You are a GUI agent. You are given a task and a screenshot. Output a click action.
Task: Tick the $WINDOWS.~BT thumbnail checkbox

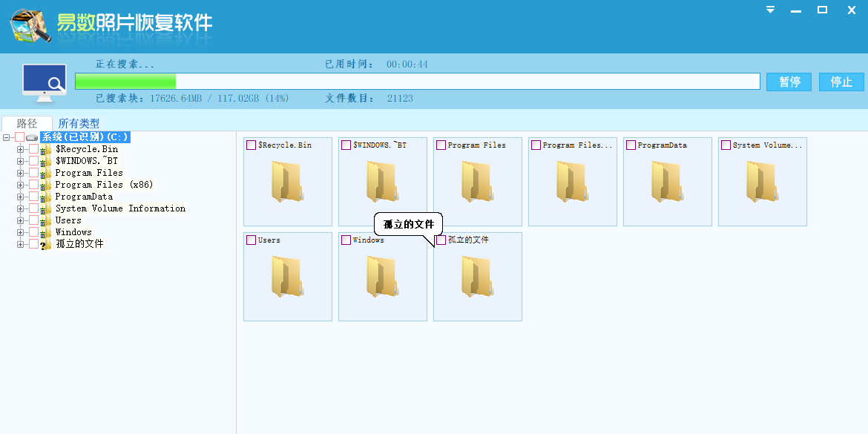(x=346, y=145)
